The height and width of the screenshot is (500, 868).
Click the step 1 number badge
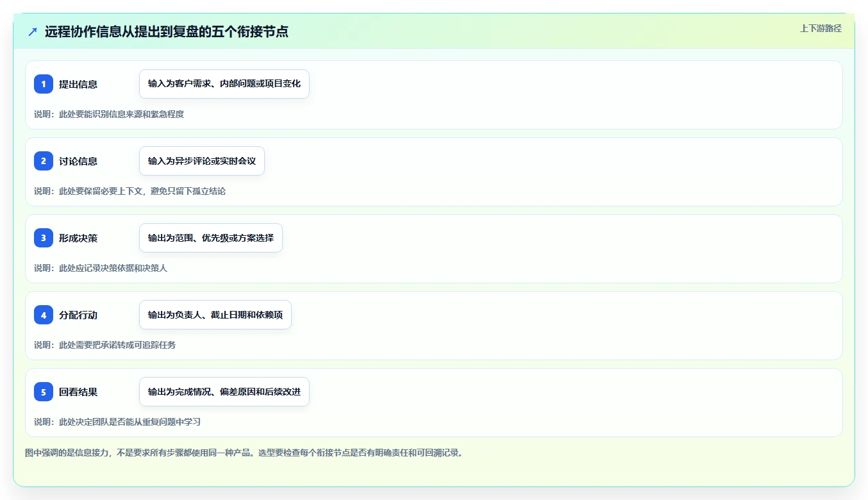pyautogui.click(x=44, y=84)
